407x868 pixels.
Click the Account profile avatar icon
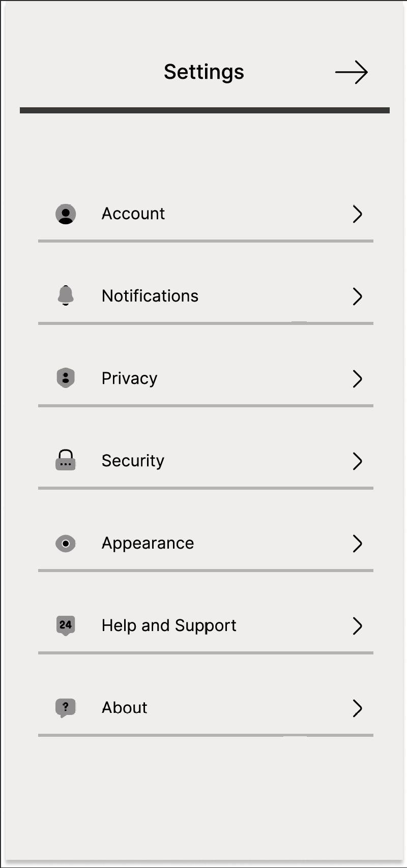pos(66,214)
